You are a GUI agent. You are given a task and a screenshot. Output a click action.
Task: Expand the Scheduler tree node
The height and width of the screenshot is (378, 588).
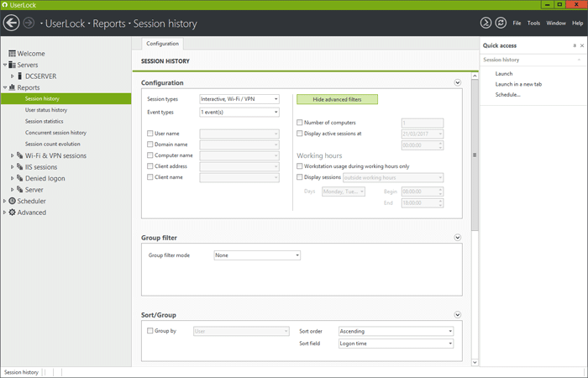[4, 201]
